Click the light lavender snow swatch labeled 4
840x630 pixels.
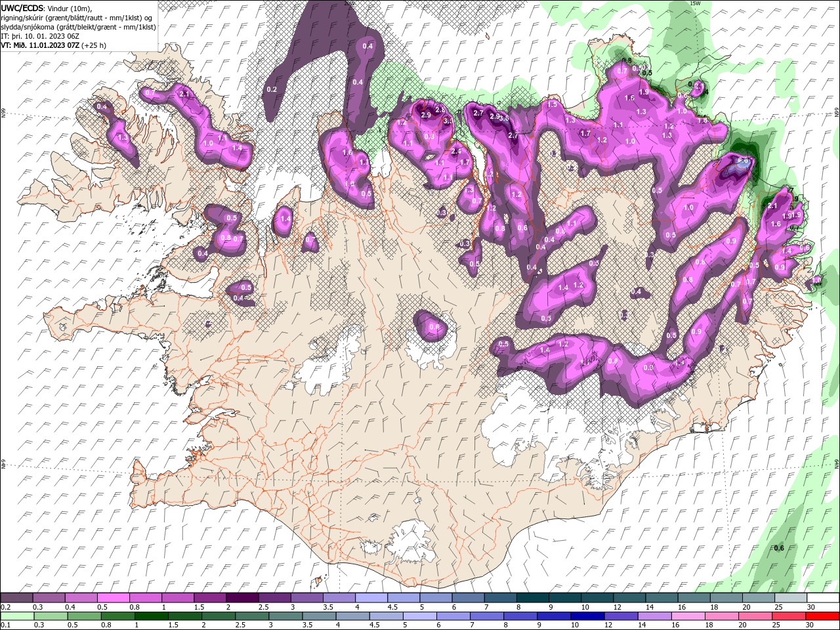click(371, 598)
